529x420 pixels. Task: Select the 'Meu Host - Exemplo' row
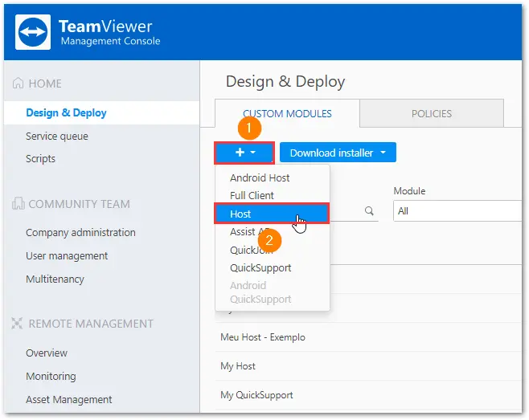tap(368, 337)
